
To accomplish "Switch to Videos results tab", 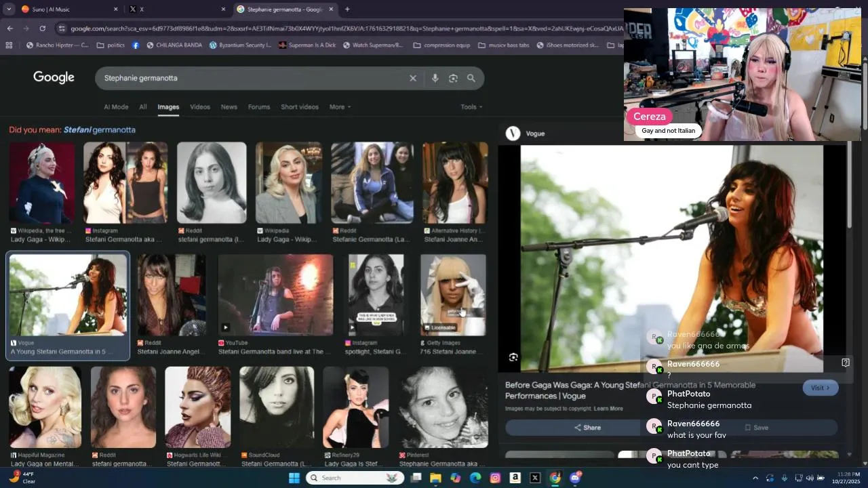I will (200, 107).
